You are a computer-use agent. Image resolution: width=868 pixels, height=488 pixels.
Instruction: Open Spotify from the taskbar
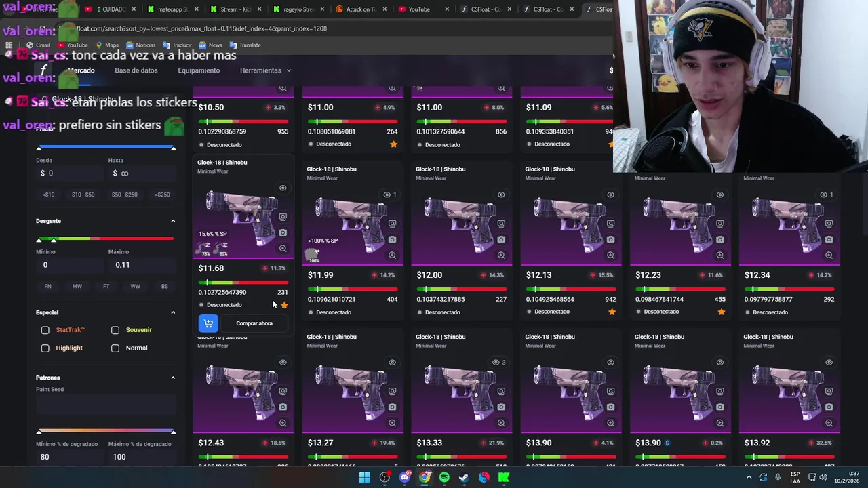(444, 477)
